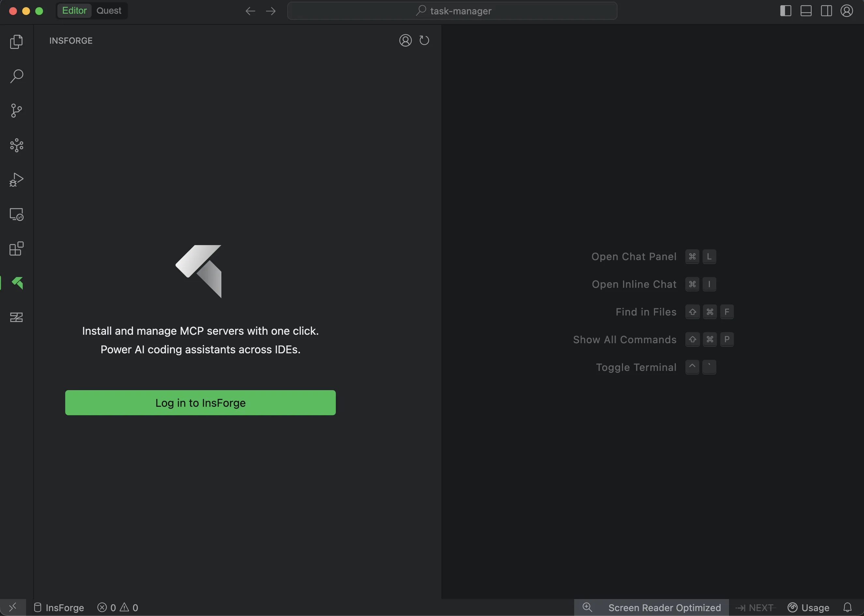864x616 pixels.
Task: Toggle the secondary side bar layout icon
Action: (x=826, y=11)
